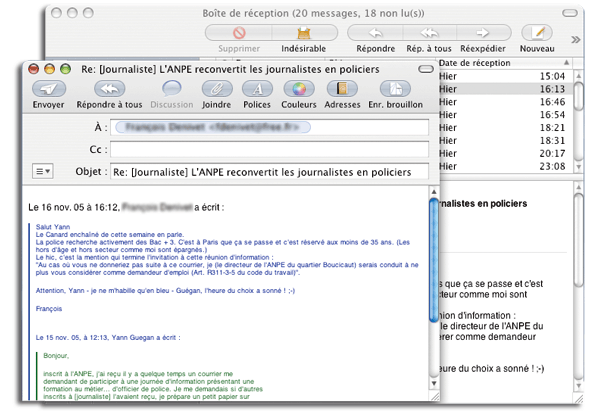Click the Discussion speech bubble icon

tap(171, 89)
